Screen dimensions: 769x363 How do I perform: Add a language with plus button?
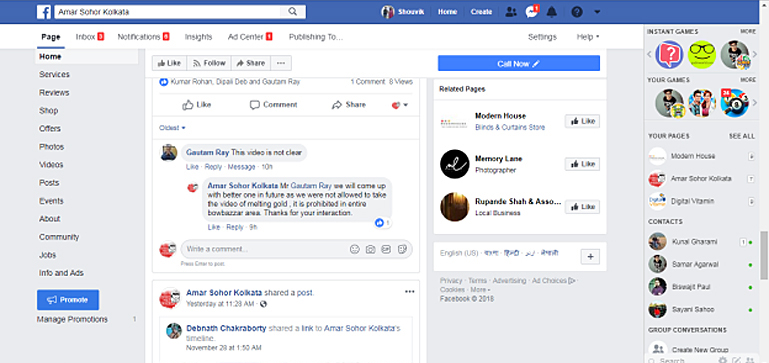pyautogui.click(x=590, y=257)
